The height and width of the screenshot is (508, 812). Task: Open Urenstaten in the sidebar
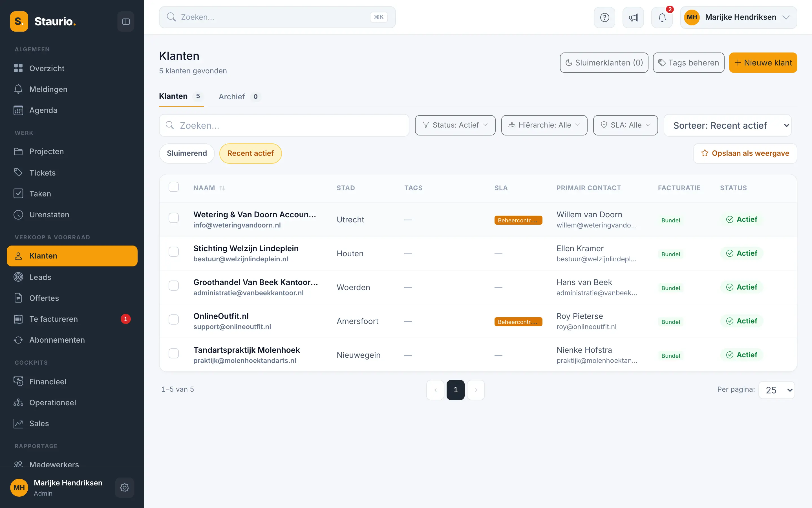point(72,214)
